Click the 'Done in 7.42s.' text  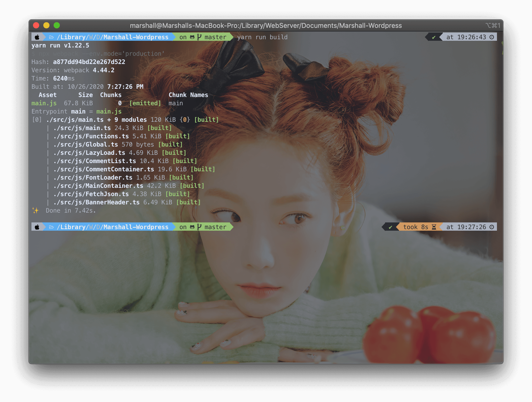(x=71, y=211)
